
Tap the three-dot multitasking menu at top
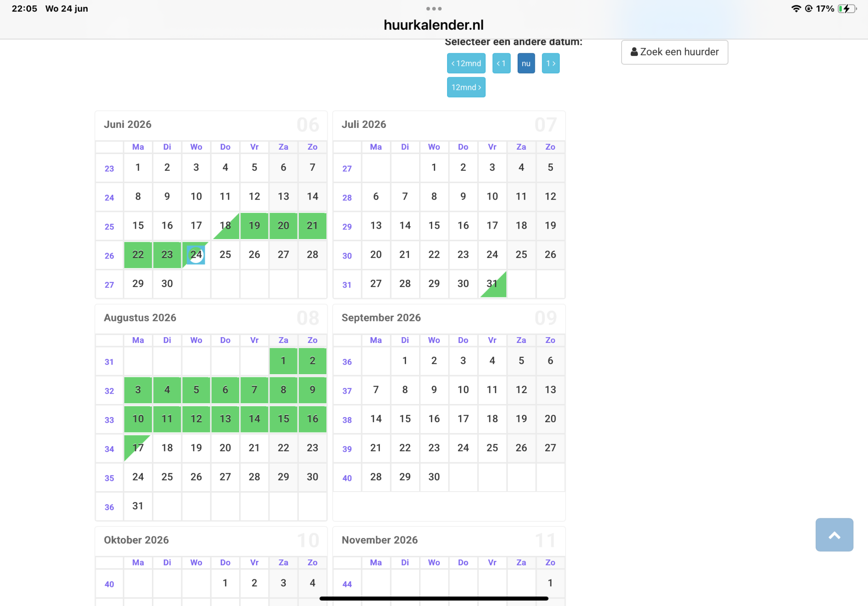pos(434,9)
